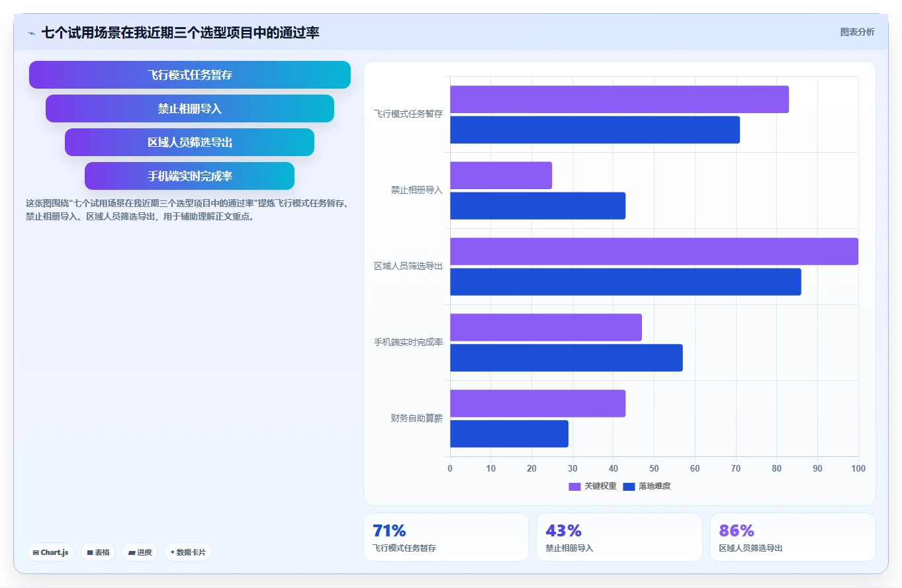The width and height of the screenshot is (902, 588).
Task: Click the Chart.js tag chip
Action: tap(50, 552)
